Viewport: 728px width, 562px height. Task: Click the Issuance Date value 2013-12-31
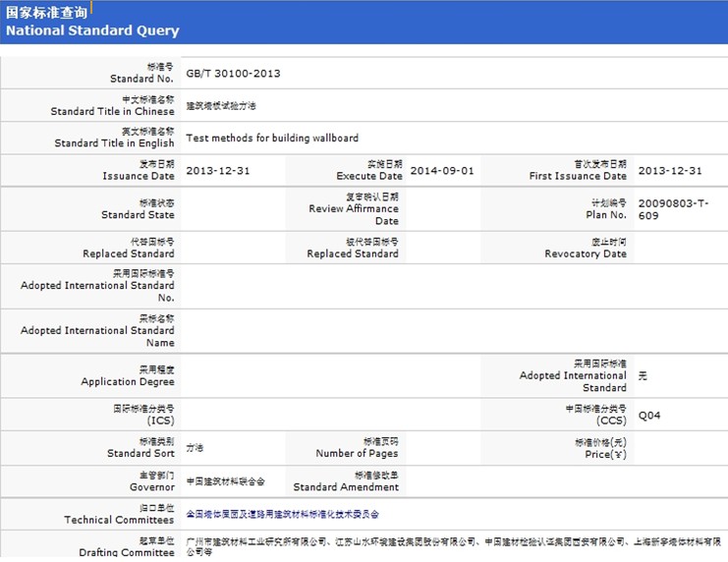(218, 171)
